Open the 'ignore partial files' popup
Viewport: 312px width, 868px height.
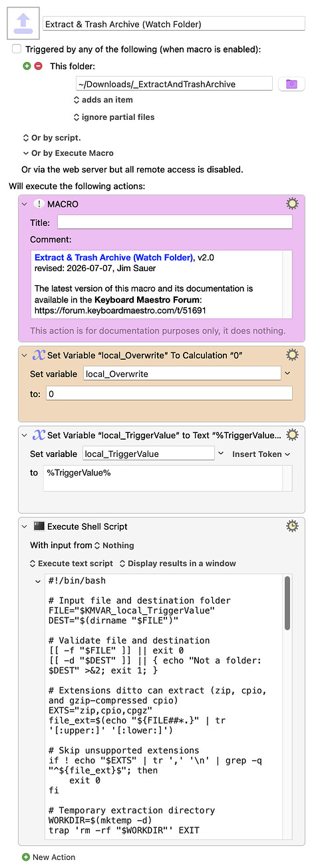[x=114, y=117]
